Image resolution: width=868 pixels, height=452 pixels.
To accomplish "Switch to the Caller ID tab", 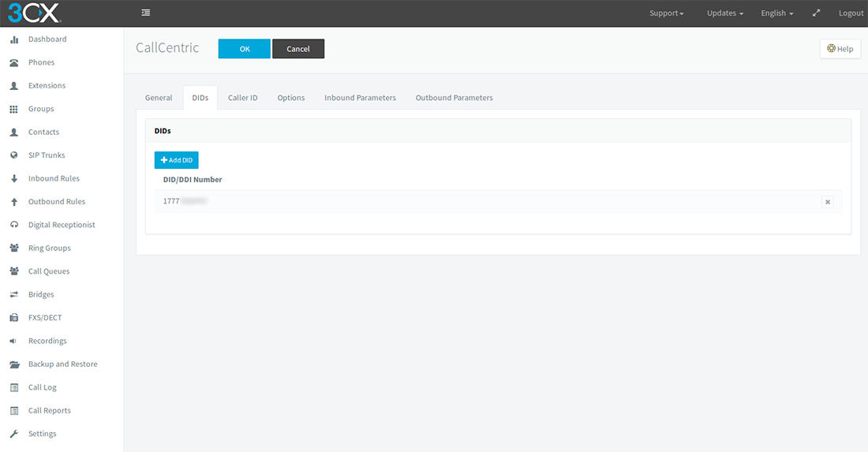I will pyautogui.click(x=242, y=98).
